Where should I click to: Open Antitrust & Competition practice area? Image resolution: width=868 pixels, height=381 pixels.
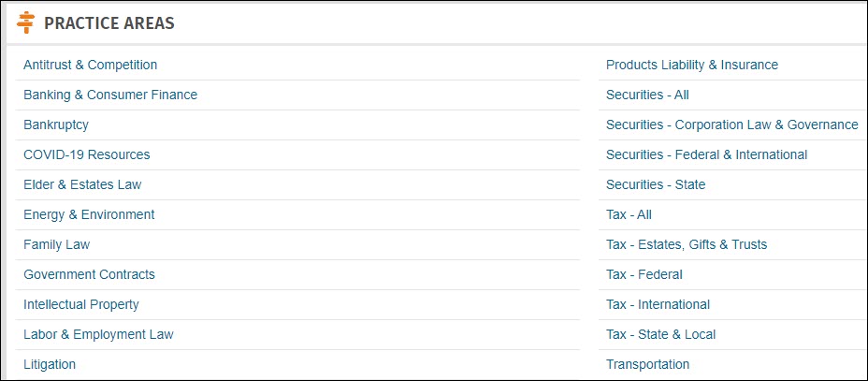pos(90,65)
